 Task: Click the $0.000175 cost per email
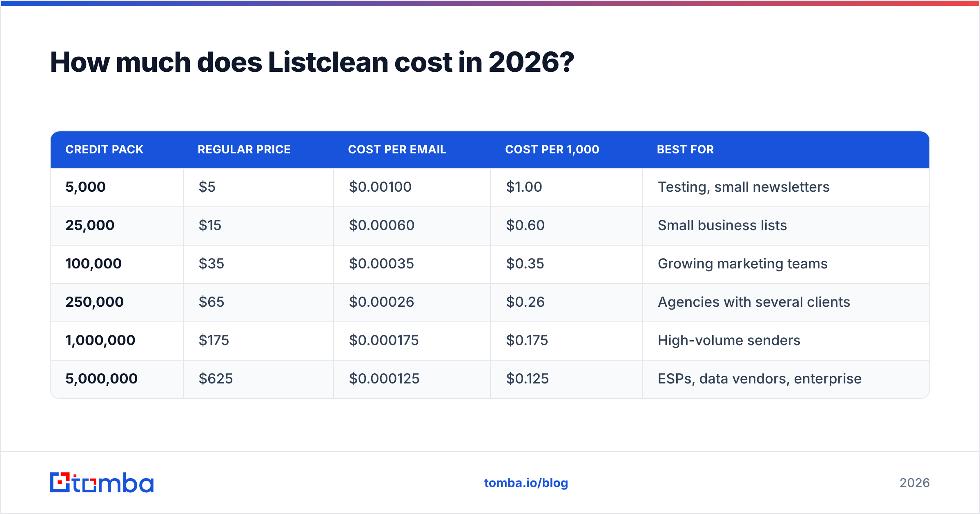(384, 340)
